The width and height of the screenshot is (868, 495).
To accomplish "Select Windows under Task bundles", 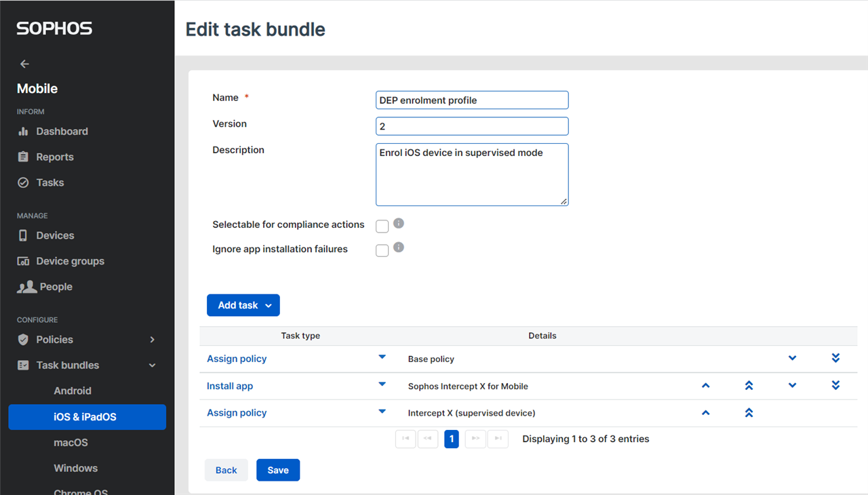I will [76, 469].
